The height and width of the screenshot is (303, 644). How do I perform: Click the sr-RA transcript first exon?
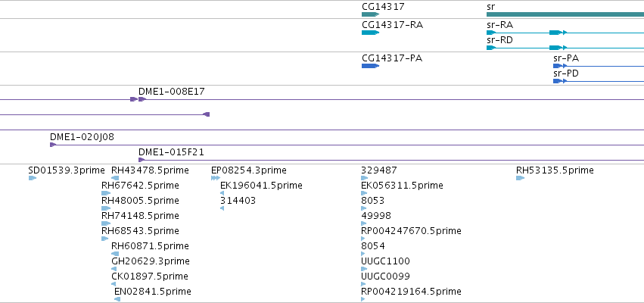(491, 33)
